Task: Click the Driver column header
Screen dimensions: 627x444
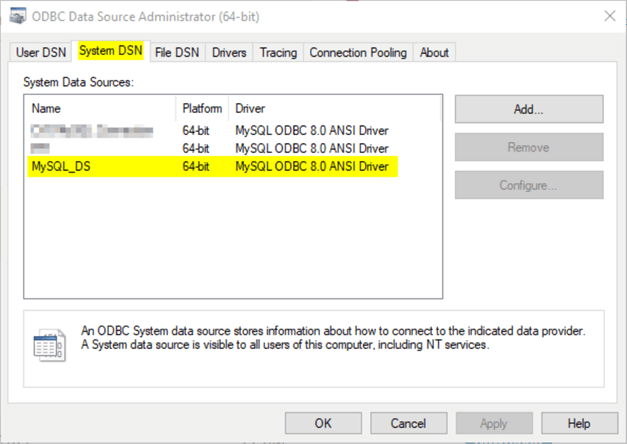Action: tap(335, 108)
